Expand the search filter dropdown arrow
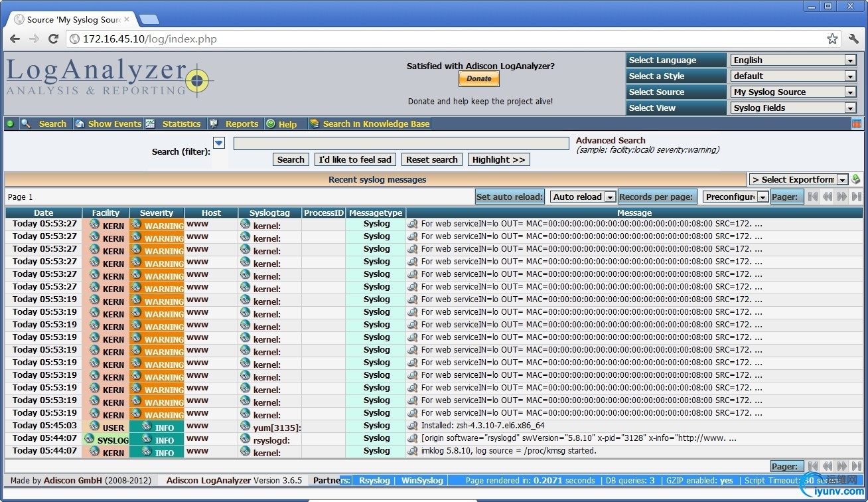 pos(219,143)
